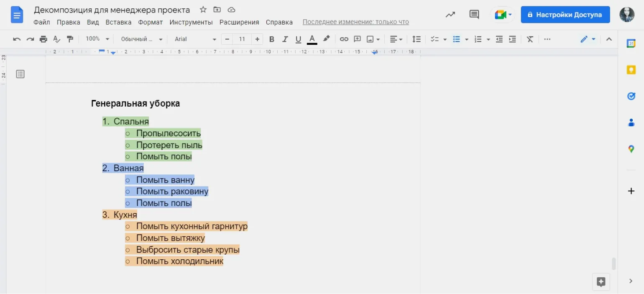Image resolution: width=644 pixels, height=294 pixels.
Task: Select the Paint format roller tool
Action: pyautogui.click(x=70, y=39)
